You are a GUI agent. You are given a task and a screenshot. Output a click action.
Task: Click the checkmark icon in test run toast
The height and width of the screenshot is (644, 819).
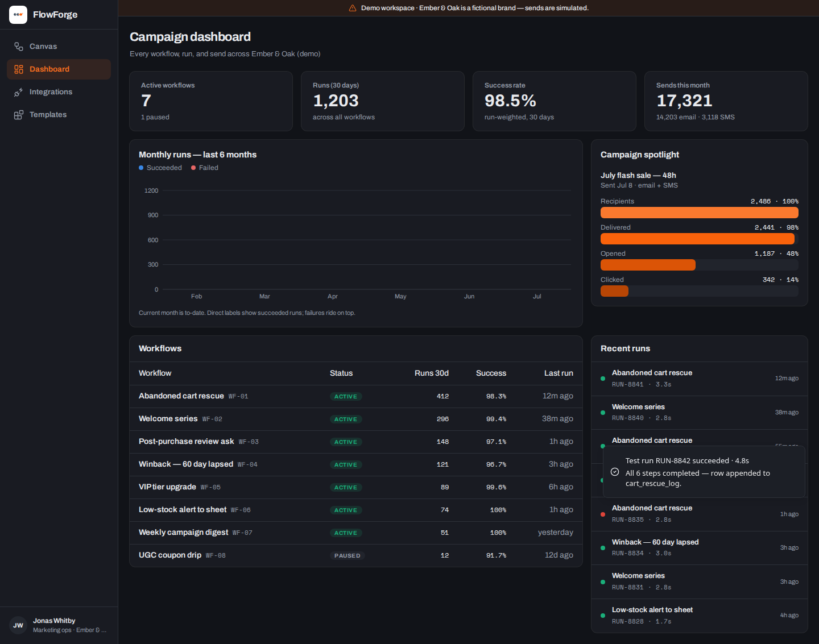(x=615, y=472)
